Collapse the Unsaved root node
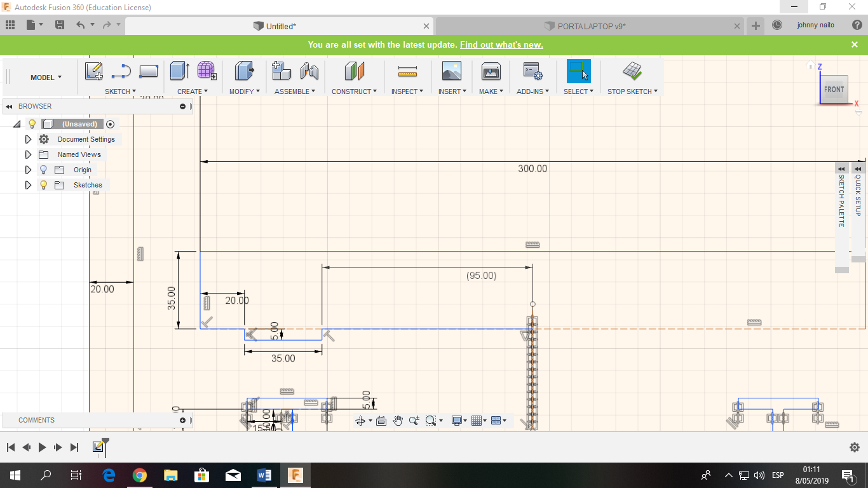 [x=17, y=124]
